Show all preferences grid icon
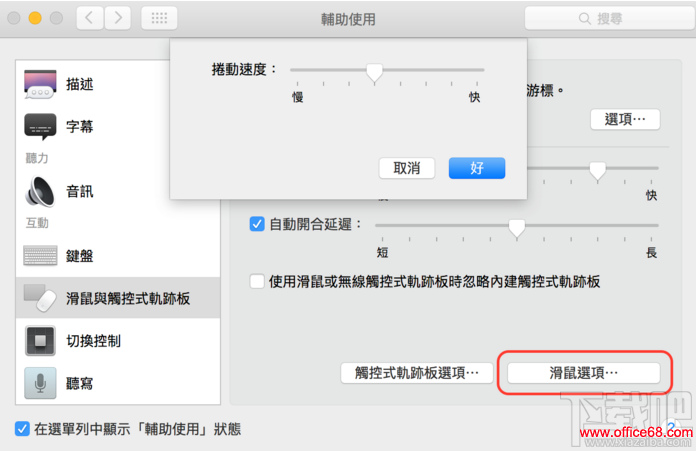 (x=159, y=18)
